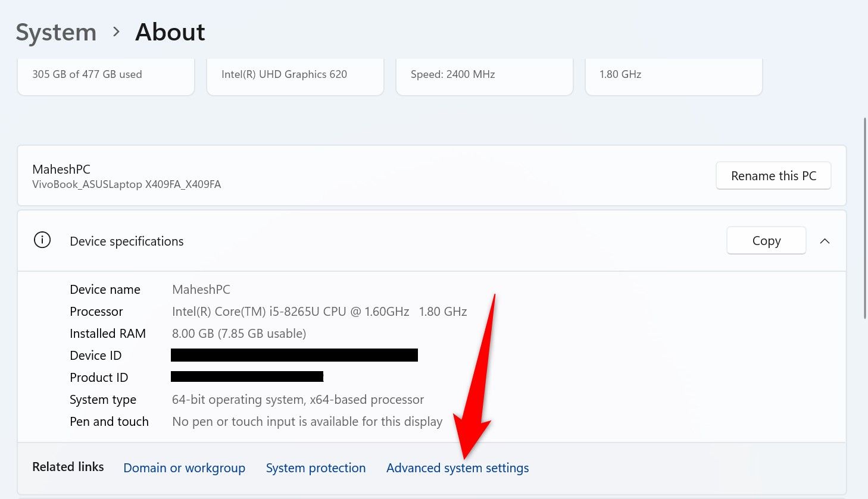The width and height of the screenshot is (868, 499).
Task: Open Advanced system settings link
Action: click(457, 468)
